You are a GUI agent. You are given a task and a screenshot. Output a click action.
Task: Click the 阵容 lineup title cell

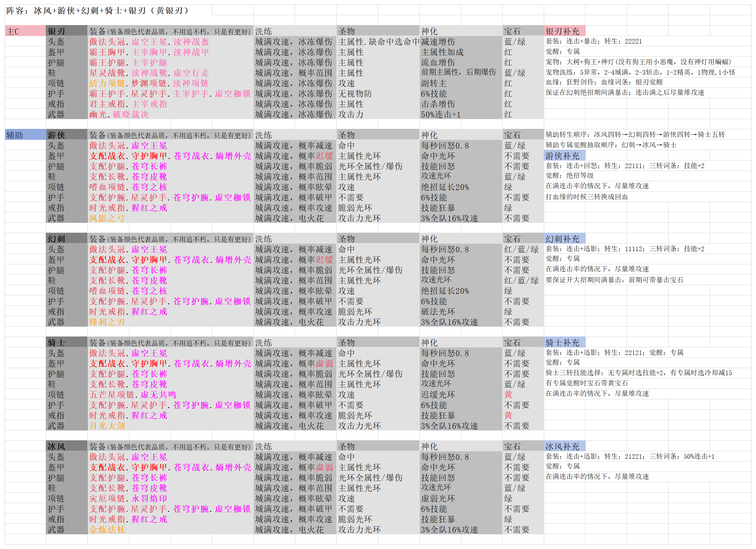[97, 11]
